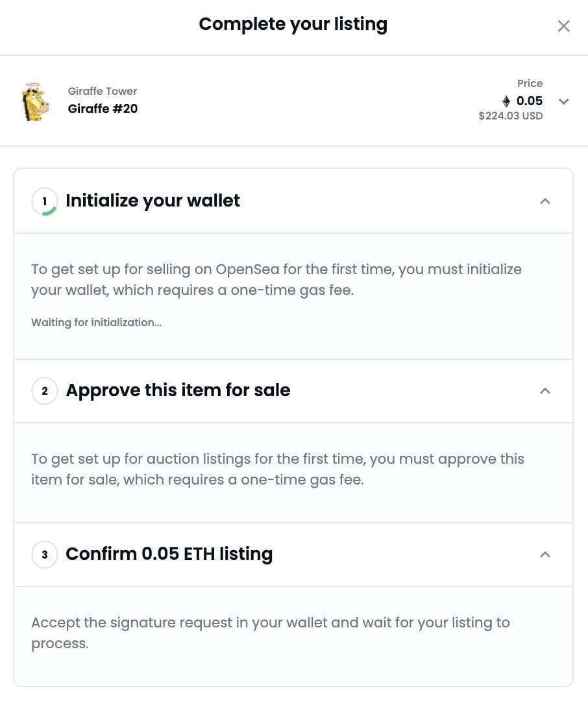Click the Ethereum currency icon next to 0.05

coord(506,101)
